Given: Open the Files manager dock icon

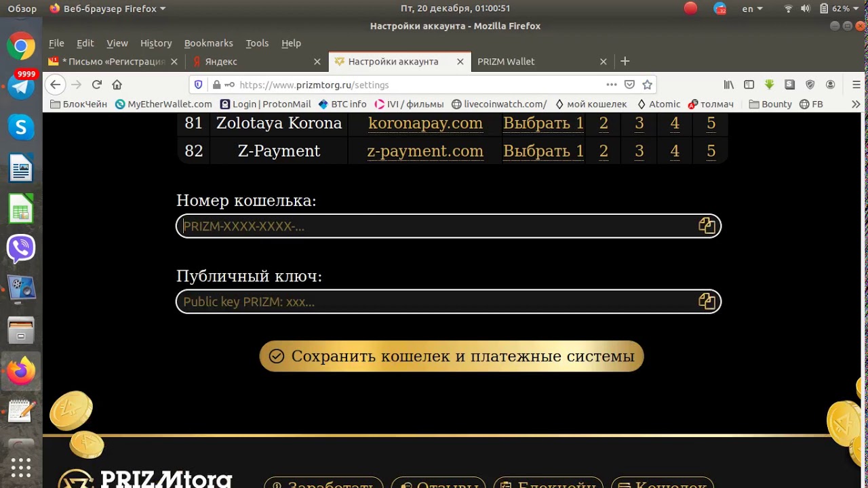Looking at the screenshot, I should coord(21,331).
